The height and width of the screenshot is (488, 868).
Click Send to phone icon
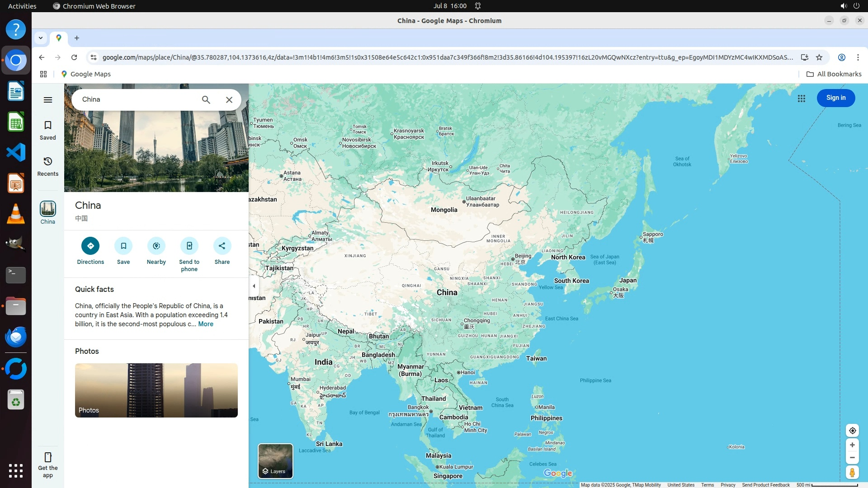point(189,246)
